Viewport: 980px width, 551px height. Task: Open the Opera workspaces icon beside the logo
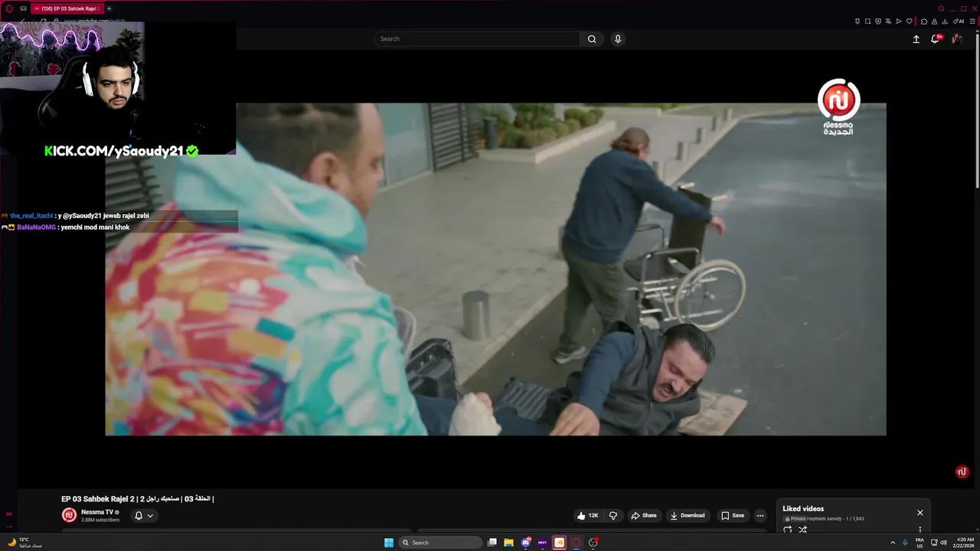[x=23, y=8]
